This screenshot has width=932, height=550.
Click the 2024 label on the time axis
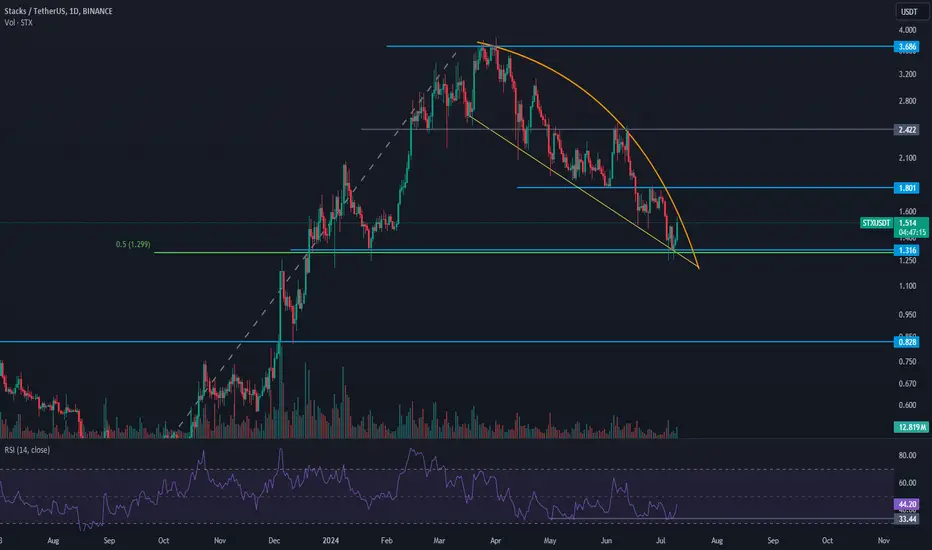330,540
